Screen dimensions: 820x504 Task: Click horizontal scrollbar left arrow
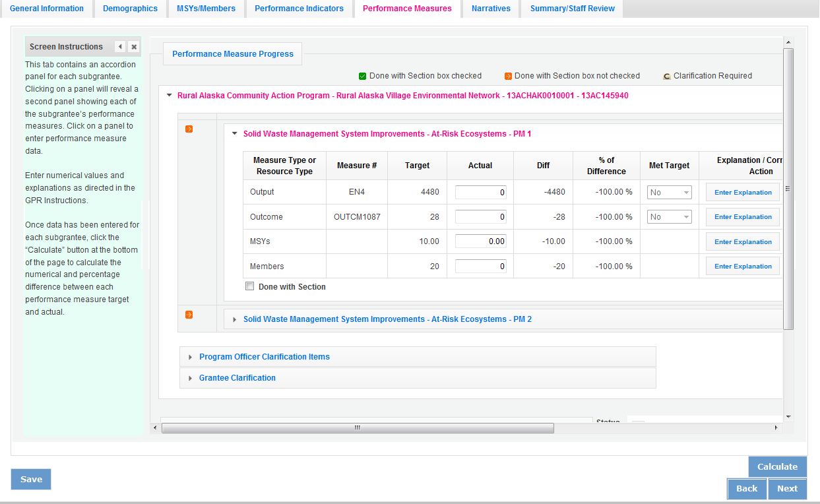click(x=155, y=428)
